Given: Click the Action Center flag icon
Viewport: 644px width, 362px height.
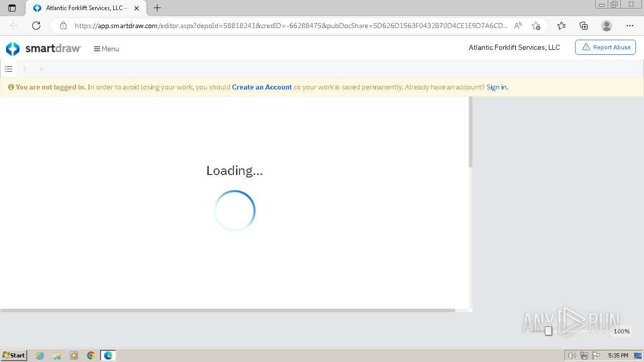Looking at the screenshot, I should click(x=596, y=355).
